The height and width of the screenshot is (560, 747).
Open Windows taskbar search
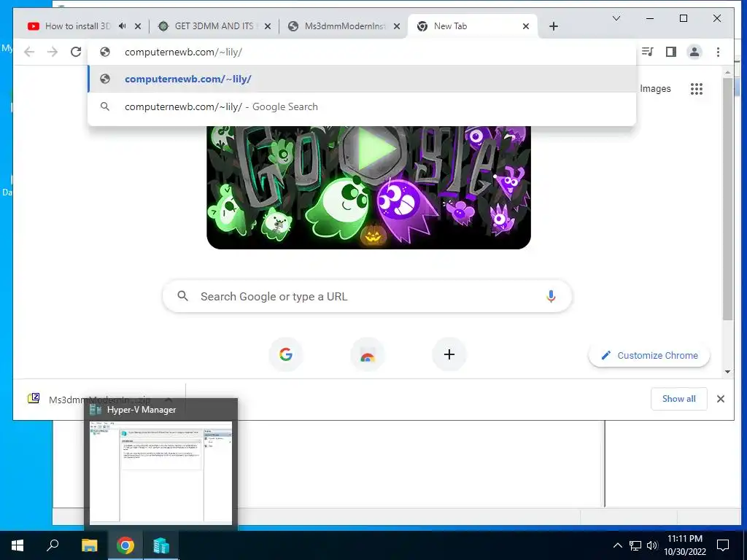[53, 545]
